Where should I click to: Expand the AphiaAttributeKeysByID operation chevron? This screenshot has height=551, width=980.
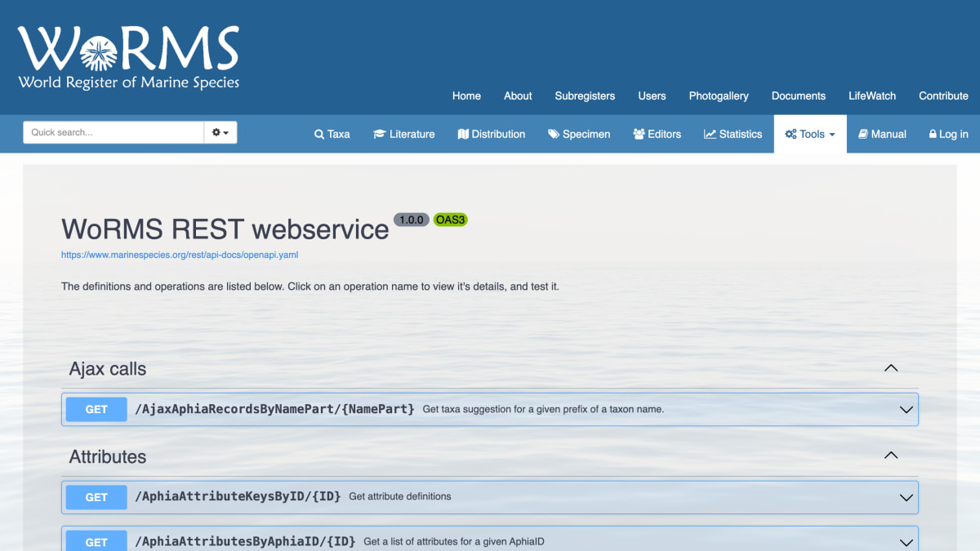906,497
